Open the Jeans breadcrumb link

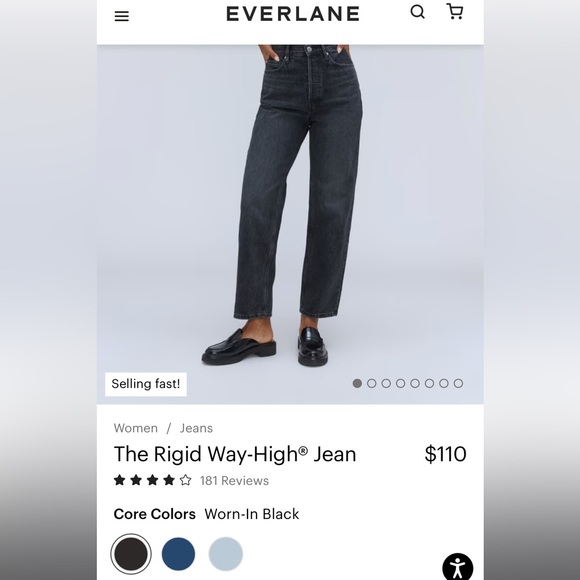(x=196, y=428)
